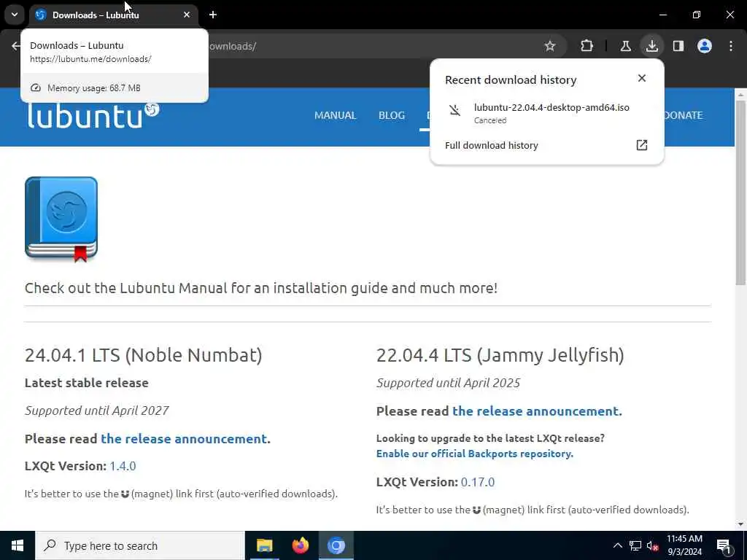Image resolution: width=747 pixels, height=560 pixels.
Task: Launch Firefox from the taskbar
Action: [x=300, y=545]
